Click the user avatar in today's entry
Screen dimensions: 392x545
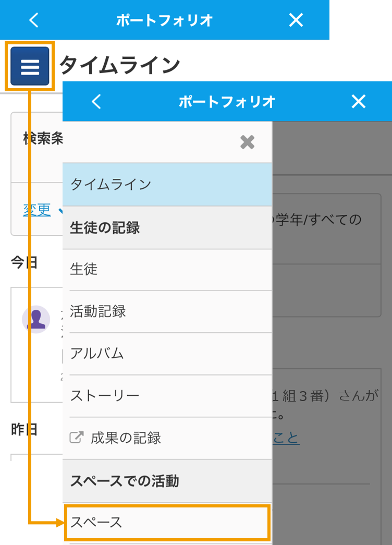coord(36,319)
